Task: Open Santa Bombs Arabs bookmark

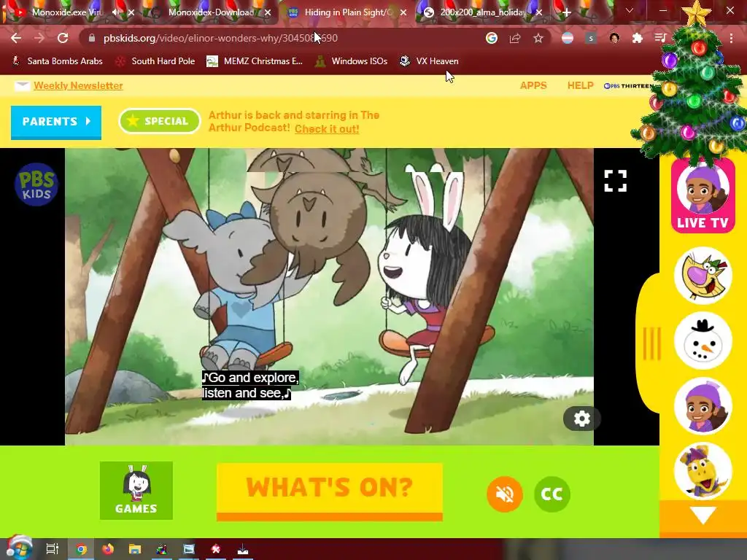Action: coord(58,61)
